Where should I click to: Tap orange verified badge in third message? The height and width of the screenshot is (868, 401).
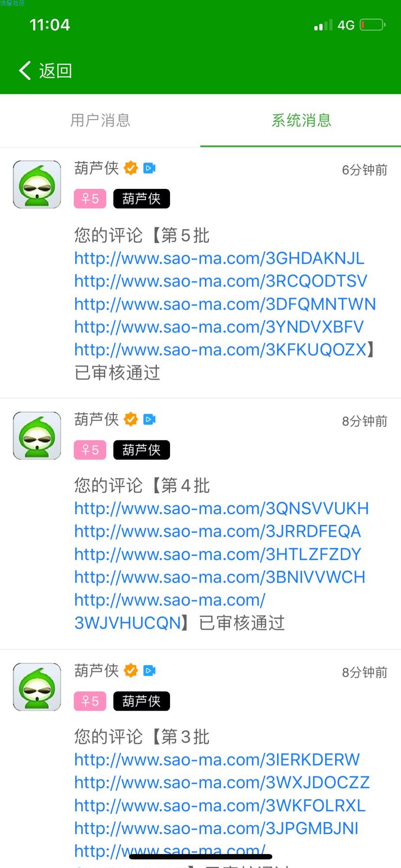[131, 670]
